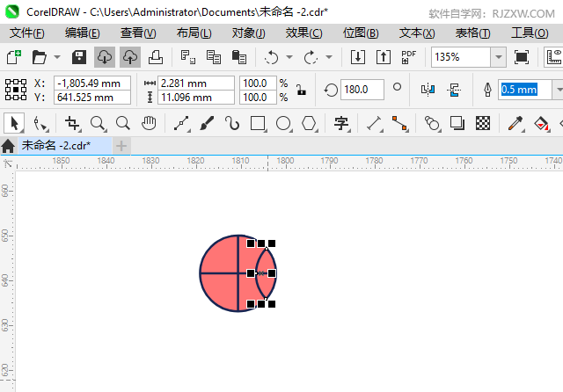The height and width of the screenshot is (392, 563).
Task: Expand the zoom level dropdown arrow
Action: [x=499, y=57]
